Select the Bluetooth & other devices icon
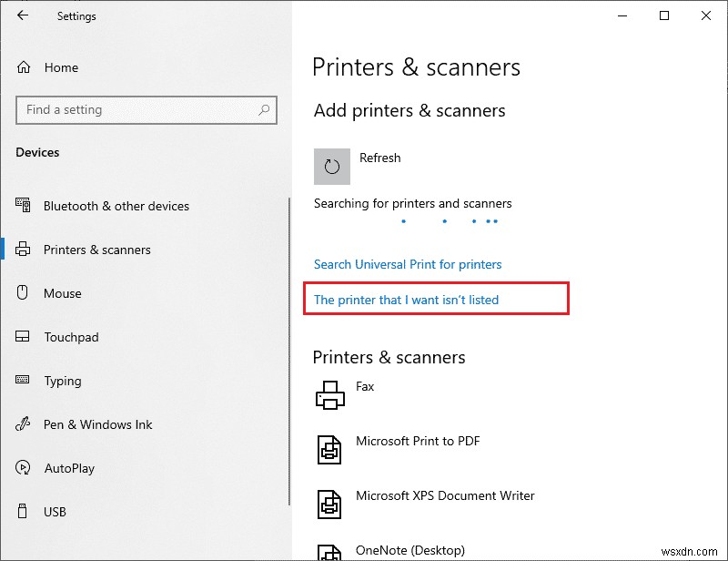Viewport: 728px width, 561px height. pyautogui.click(x=22, y=206)
